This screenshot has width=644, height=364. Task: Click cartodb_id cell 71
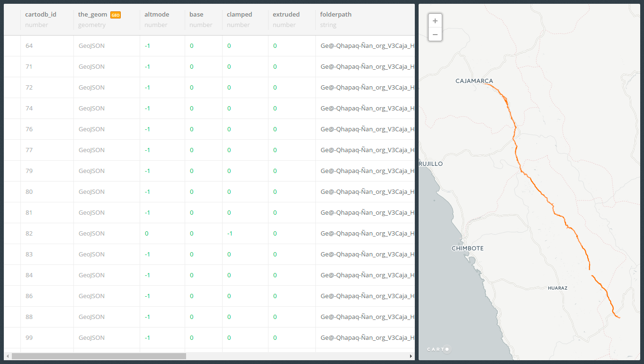(29, 67)
